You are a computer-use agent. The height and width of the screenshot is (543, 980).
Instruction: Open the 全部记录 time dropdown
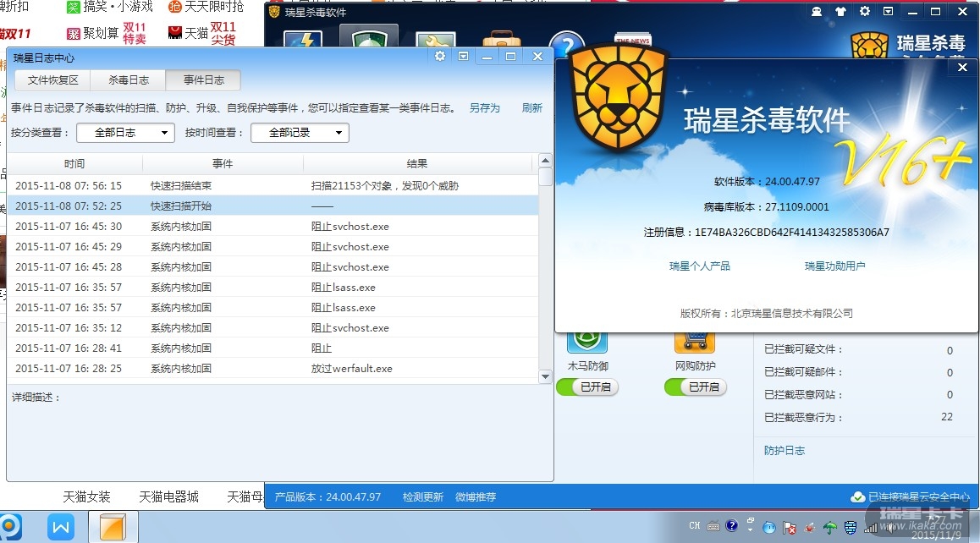(300, 133)
